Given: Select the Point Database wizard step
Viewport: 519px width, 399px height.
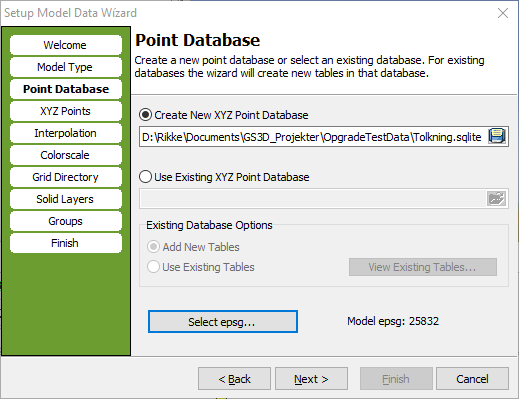Looking at the screenshot, I should 66,89.
